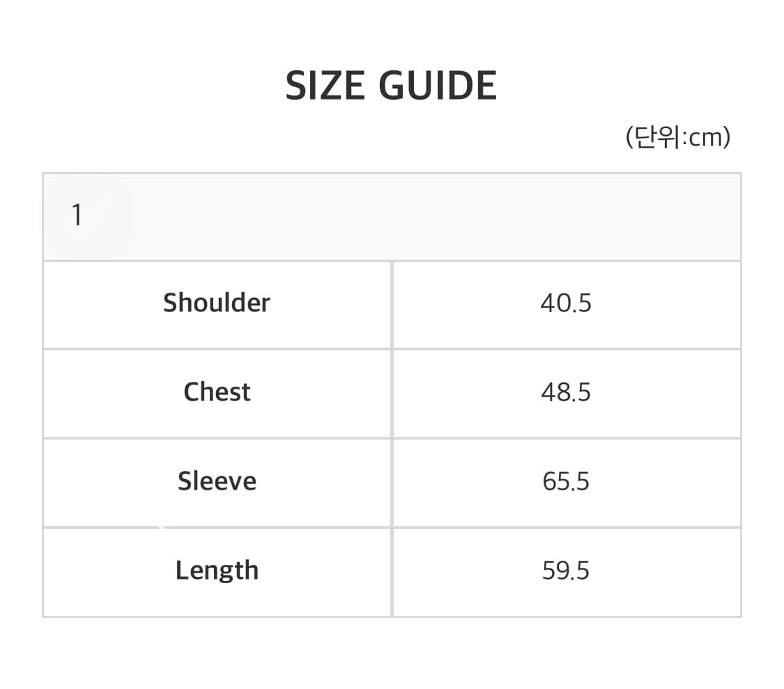Click the word SIZE in the title
This screenshot has width=784, height=689.
point(325,86)
